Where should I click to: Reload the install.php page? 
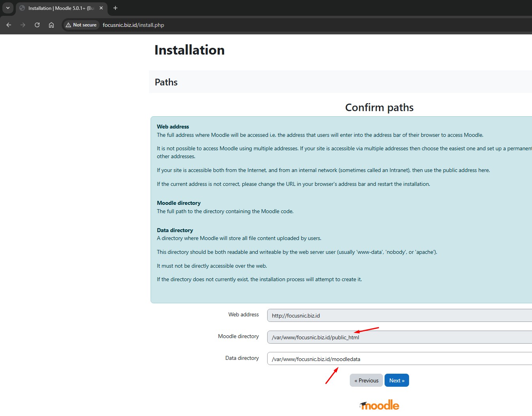click(x=37, y=25)
